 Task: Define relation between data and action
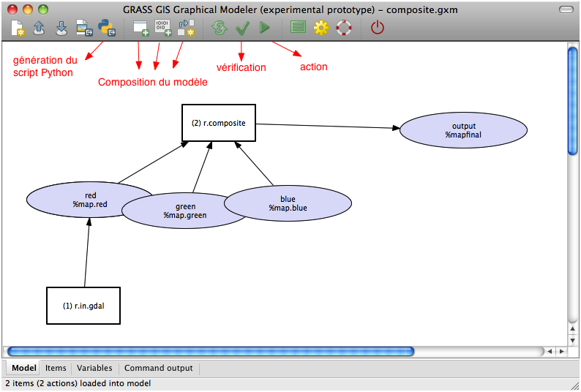(x=186, y=29)
